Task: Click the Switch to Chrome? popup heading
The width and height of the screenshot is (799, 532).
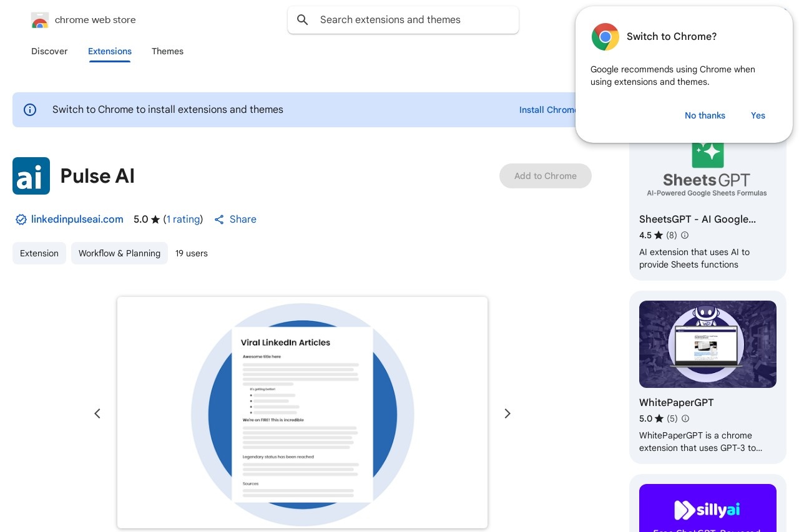Action: (672, 37)
